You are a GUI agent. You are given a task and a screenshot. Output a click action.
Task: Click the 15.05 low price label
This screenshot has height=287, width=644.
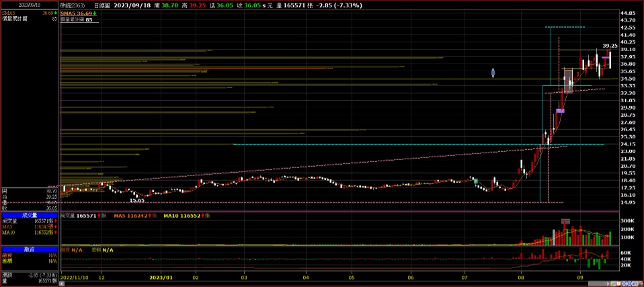136,200
